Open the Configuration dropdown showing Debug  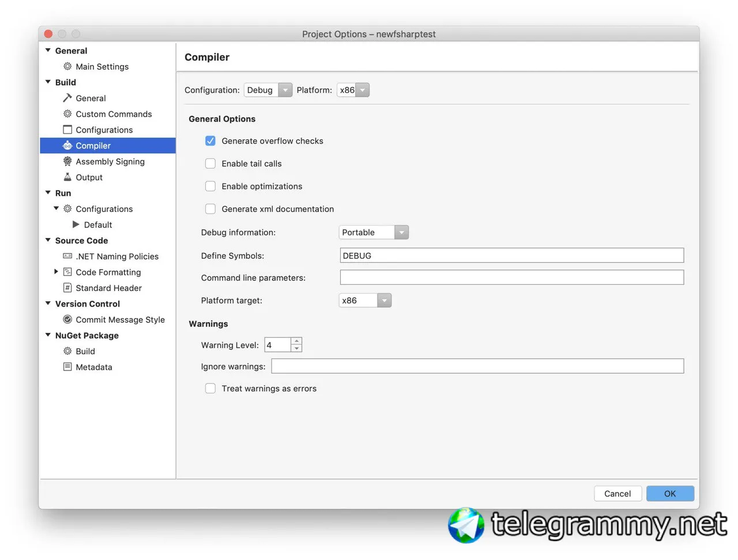click(x=268, y=90)
